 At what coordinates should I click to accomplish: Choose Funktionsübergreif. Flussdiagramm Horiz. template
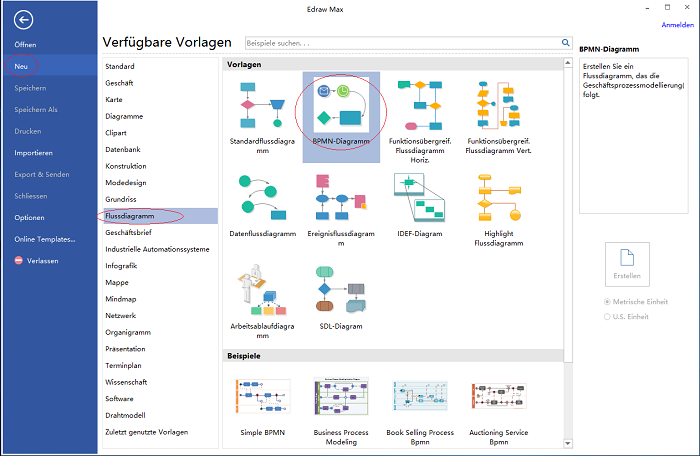click(x=420, y=105)
